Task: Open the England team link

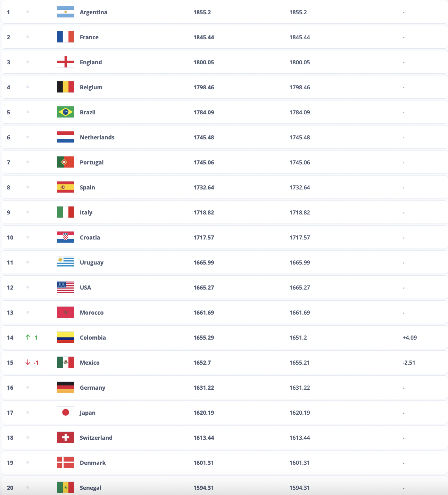Action: point(91,62)
